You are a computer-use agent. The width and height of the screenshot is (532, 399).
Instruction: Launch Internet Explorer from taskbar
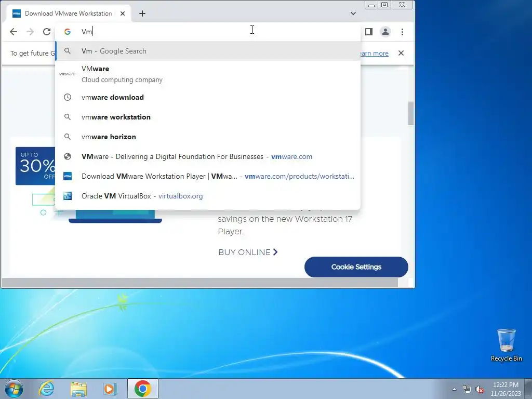pyautogui.click(x=46, y=389)
